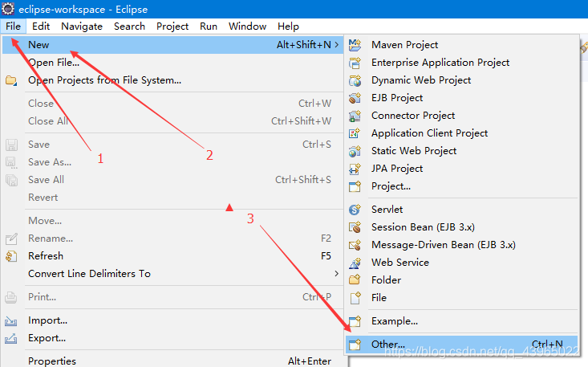This screenshot has width=588, height=367.
Task: Click the new Folder icon
Action: click(x=355, y=280)
